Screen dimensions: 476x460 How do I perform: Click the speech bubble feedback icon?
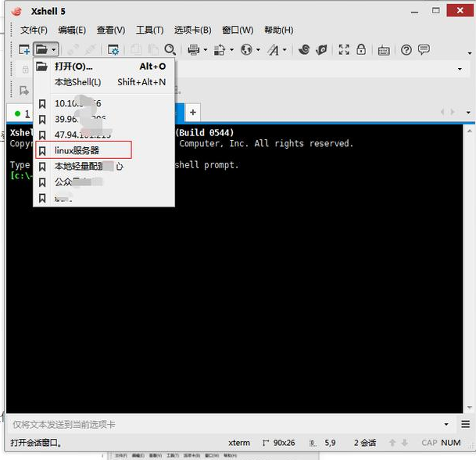click(x=424, y=50)
